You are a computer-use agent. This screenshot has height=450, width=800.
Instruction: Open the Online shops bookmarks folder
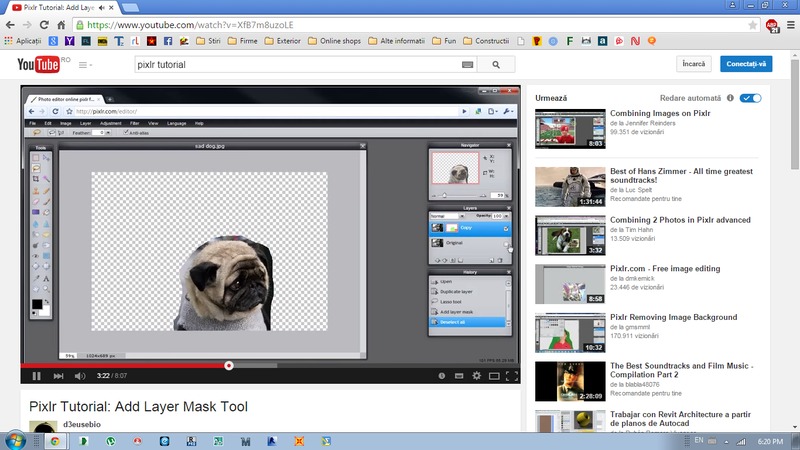[334, 41]
